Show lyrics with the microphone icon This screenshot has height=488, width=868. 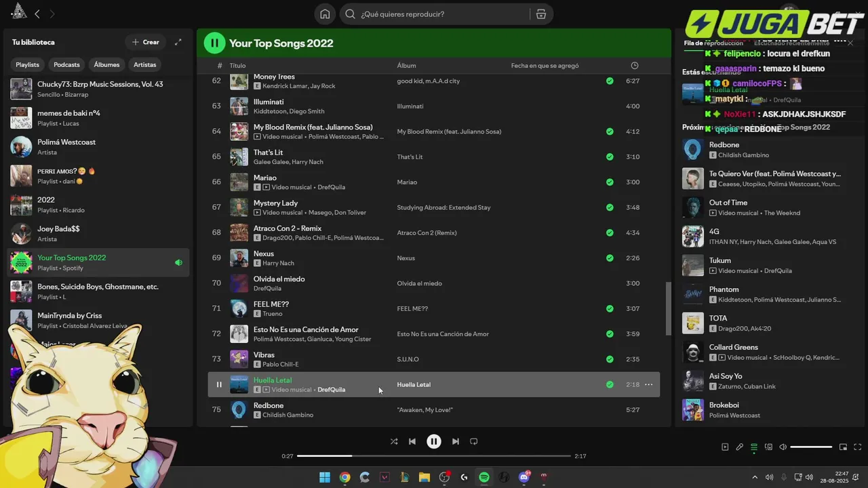tap(740, 447)
